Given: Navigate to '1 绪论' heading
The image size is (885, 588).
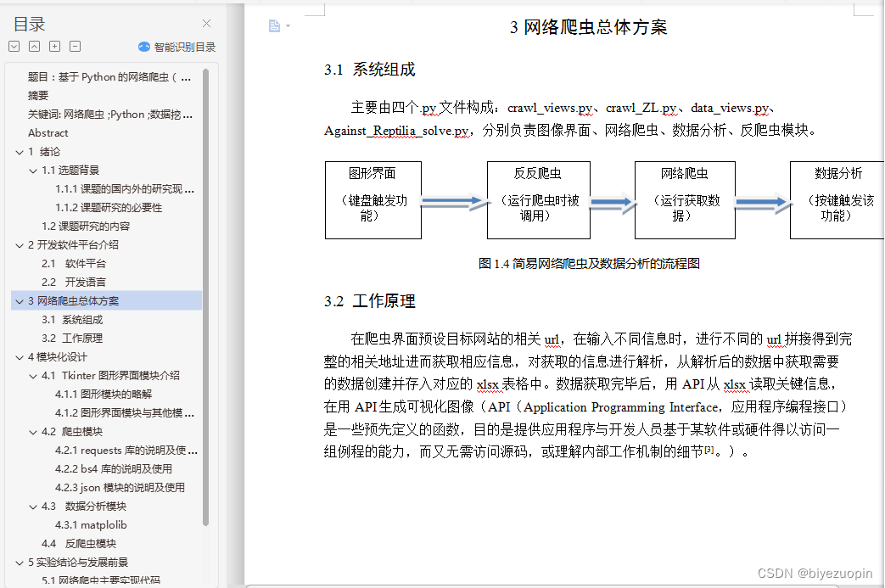Looking at the screenshot, I should pos(44,151).
